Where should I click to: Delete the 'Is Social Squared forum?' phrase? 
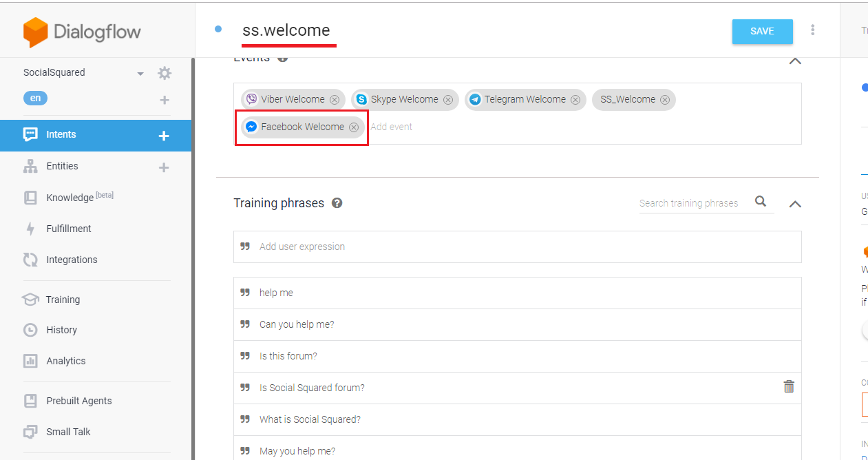tap(789, 387)
